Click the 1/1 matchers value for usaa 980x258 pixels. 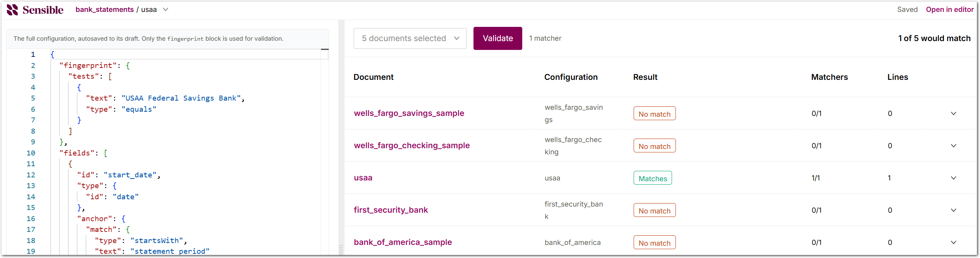816,178
